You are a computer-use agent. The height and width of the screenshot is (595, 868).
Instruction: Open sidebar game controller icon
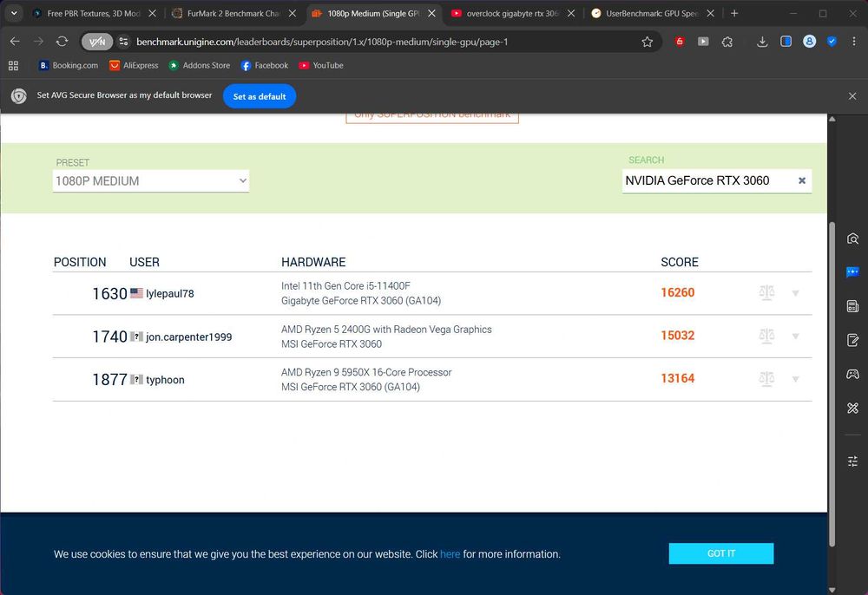point(852,374)
